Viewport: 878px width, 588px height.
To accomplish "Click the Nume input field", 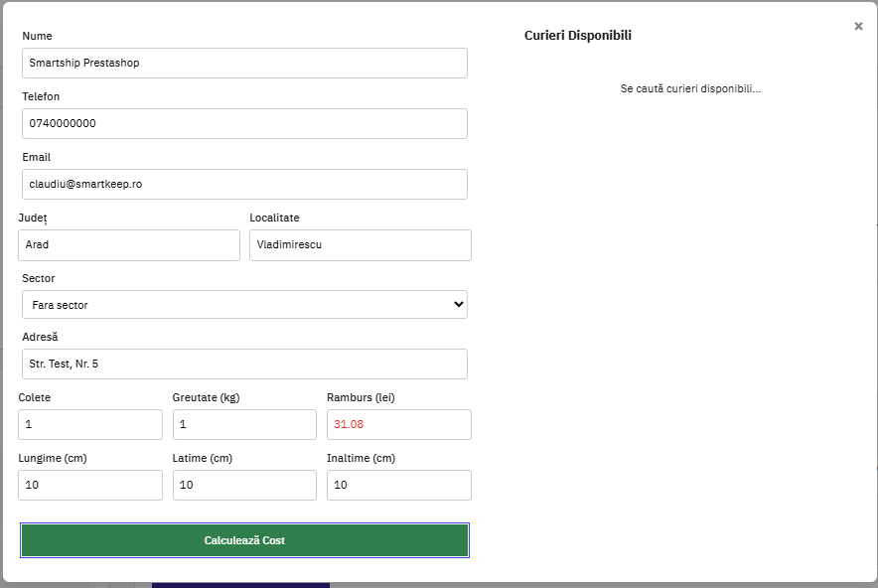I will point(244,63).
